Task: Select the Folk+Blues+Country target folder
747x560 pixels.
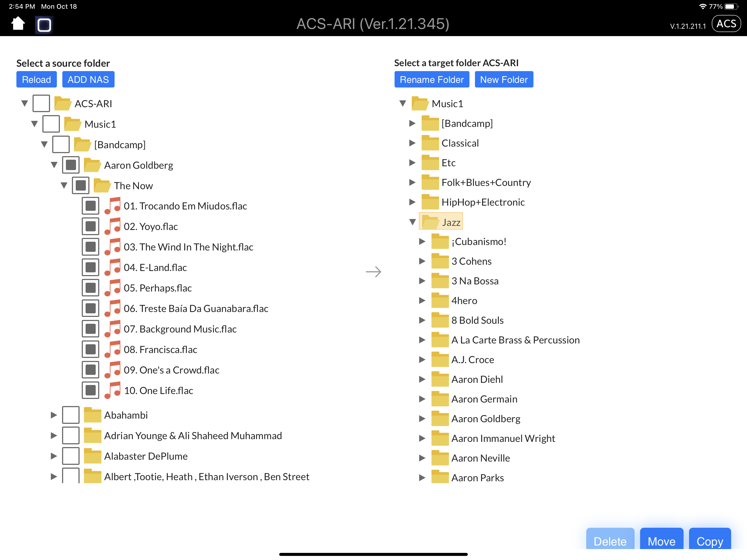Action: pos(486,182)
